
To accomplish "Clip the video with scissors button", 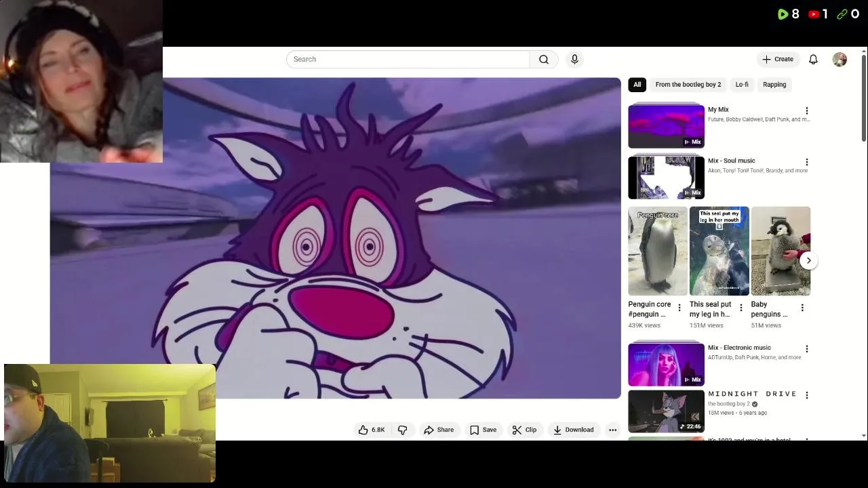I will tap(524, 430).
